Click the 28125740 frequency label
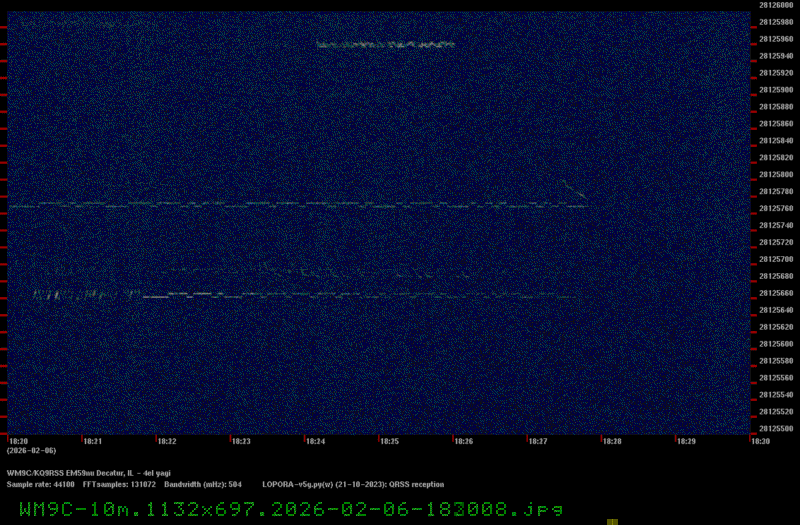 pyautogui.click(x=776, y=225)
